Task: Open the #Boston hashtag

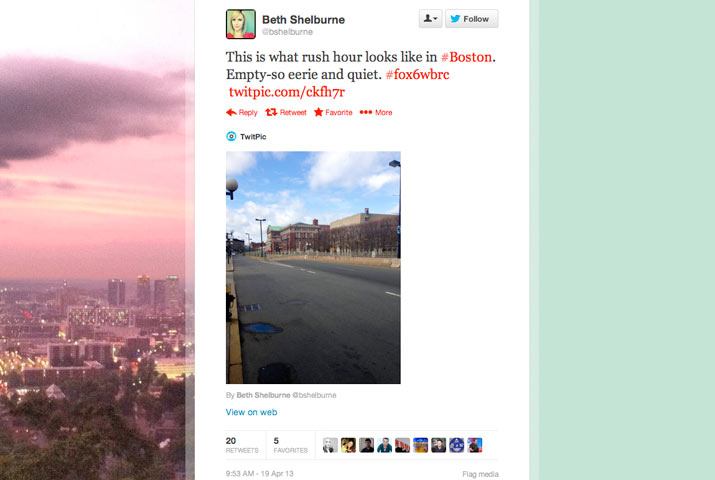Action: pyautogui.click(x=466, y=57)
